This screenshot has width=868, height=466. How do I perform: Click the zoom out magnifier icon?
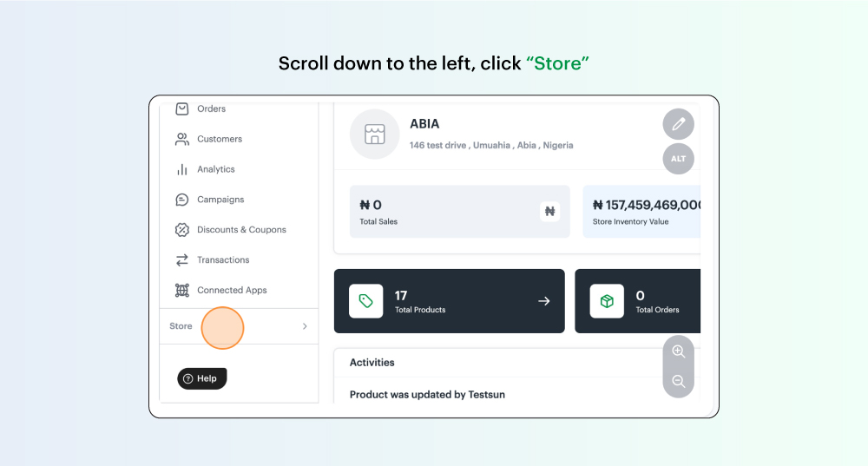pyautogui.click(x=678, y=381)
